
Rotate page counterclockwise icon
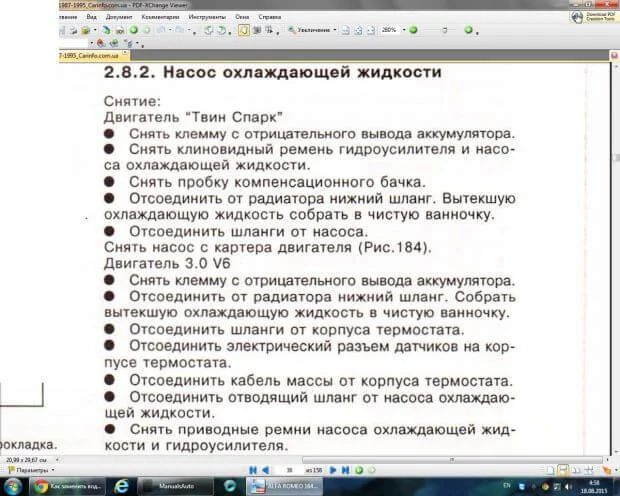(x=208, y=30)
